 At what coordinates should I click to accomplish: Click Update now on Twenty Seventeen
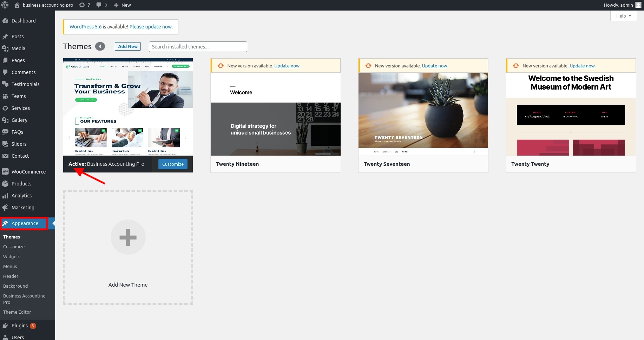coord(434,66)
